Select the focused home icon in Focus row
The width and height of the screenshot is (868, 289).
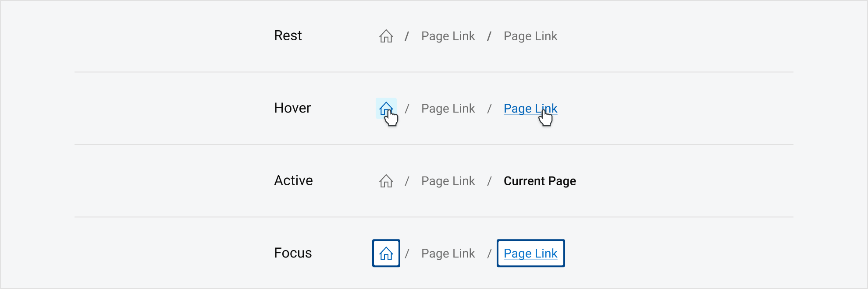coord(386,253)
